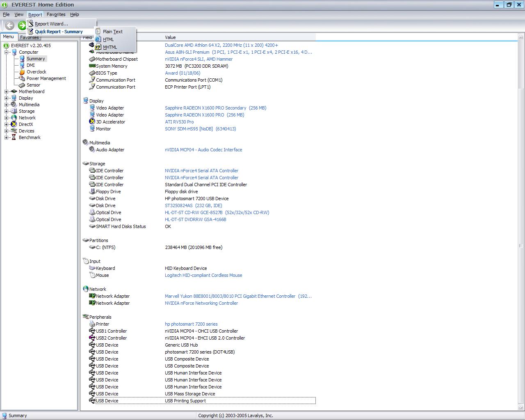Click the Report Wizard icon

[30, 24]
